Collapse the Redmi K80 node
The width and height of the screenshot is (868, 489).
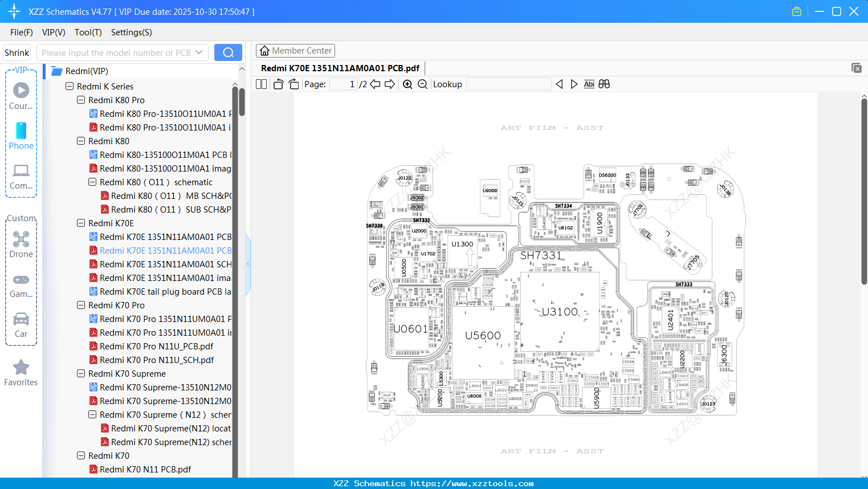(x=81, y=141)
